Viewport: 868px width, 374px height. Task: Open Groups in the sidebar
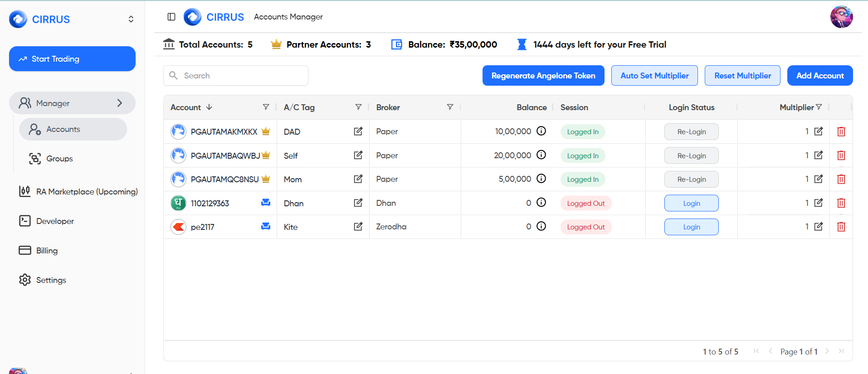point(59,159)
